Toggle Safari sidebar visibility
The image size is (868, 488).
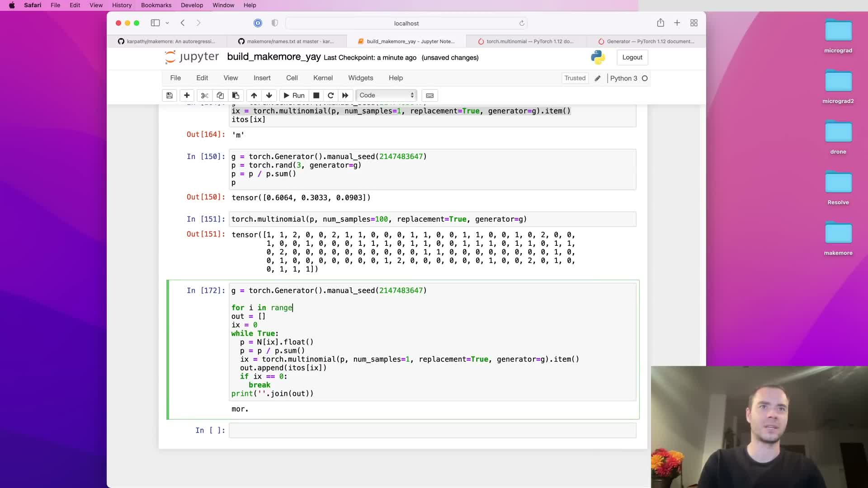click(x=155, y=23)
